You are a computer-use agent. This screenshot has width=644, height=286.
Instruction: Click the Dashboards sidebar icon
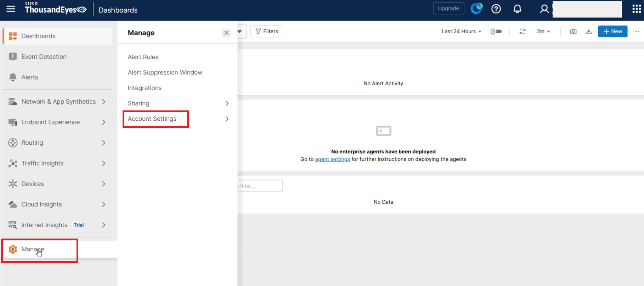(13, 36)
